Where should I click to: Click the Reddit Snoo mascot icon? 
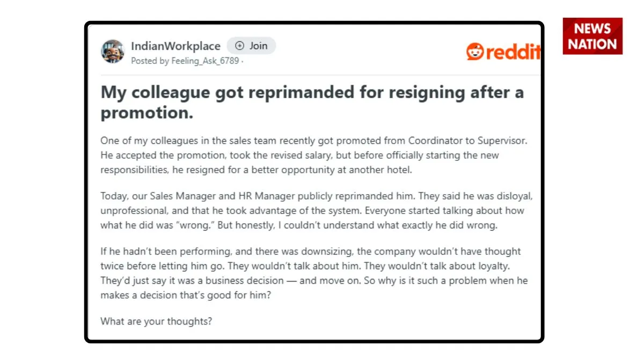pos(475,51)
